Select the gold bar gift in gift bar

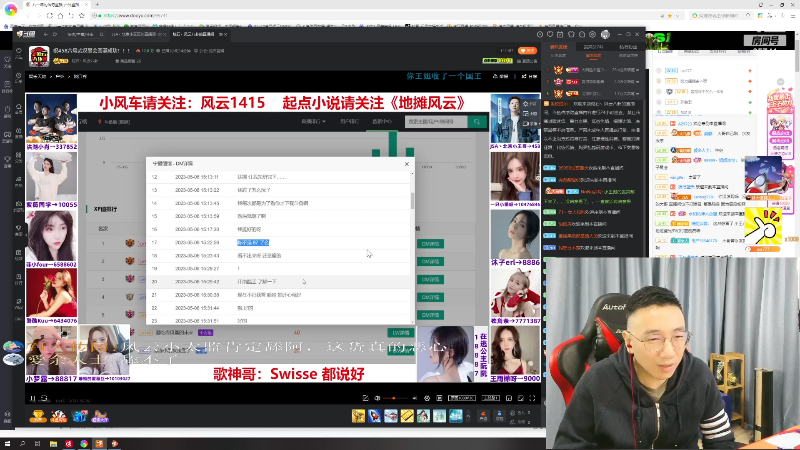point(407,416)
